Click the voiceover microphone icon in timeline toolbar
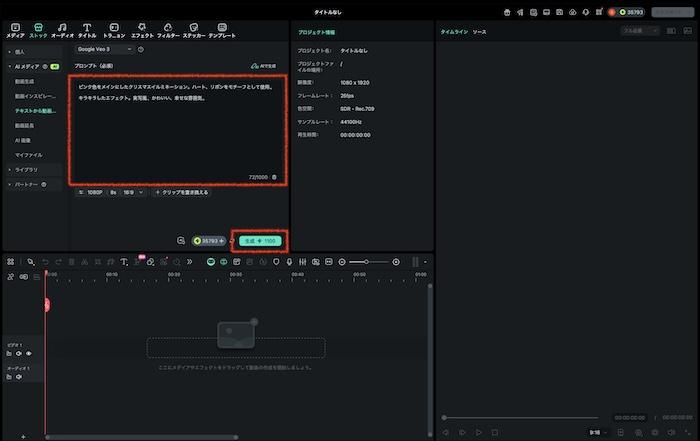 click(x=289, y=262)
